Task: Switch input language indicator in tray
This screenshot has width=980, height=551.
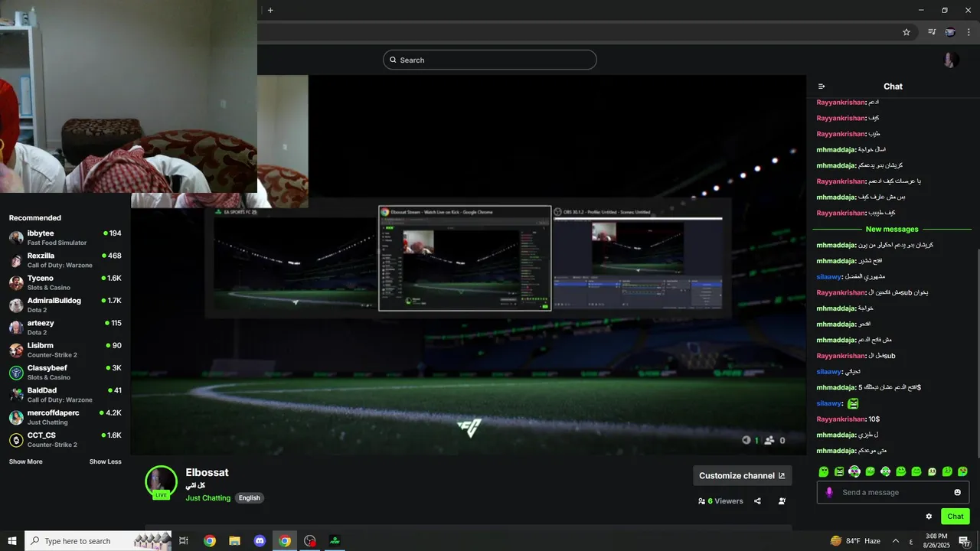Action: [910, 541]
